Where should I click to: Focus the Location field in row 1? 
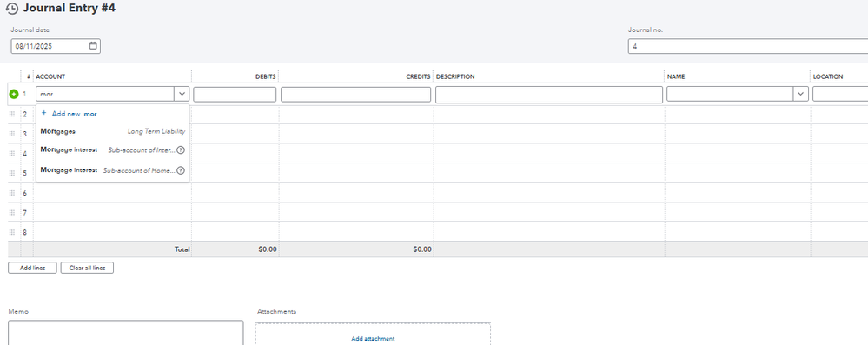pyautogui.click(x=840, y=94)
